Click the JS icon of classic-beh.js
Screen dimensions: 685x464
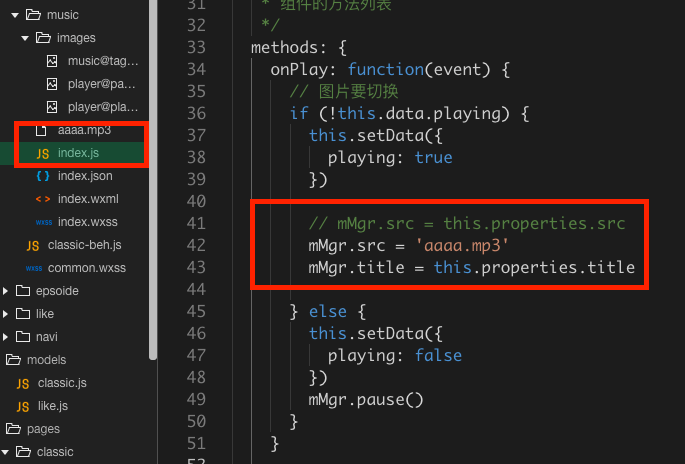click(33, 246)
